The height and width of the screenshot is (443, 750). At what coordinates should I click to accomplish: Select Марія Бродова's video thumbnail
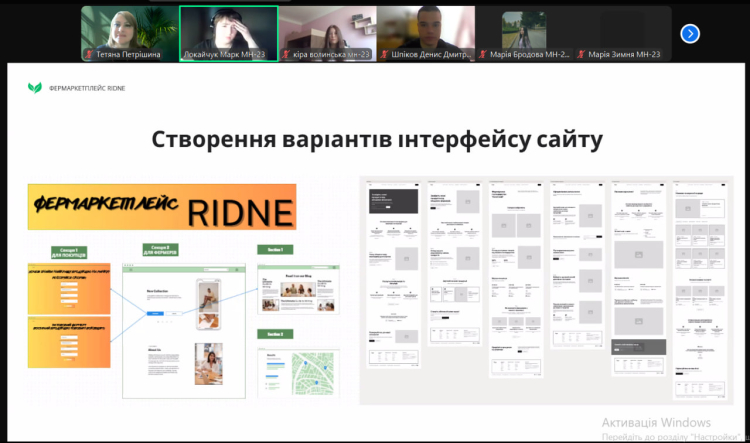pos(524,30)
